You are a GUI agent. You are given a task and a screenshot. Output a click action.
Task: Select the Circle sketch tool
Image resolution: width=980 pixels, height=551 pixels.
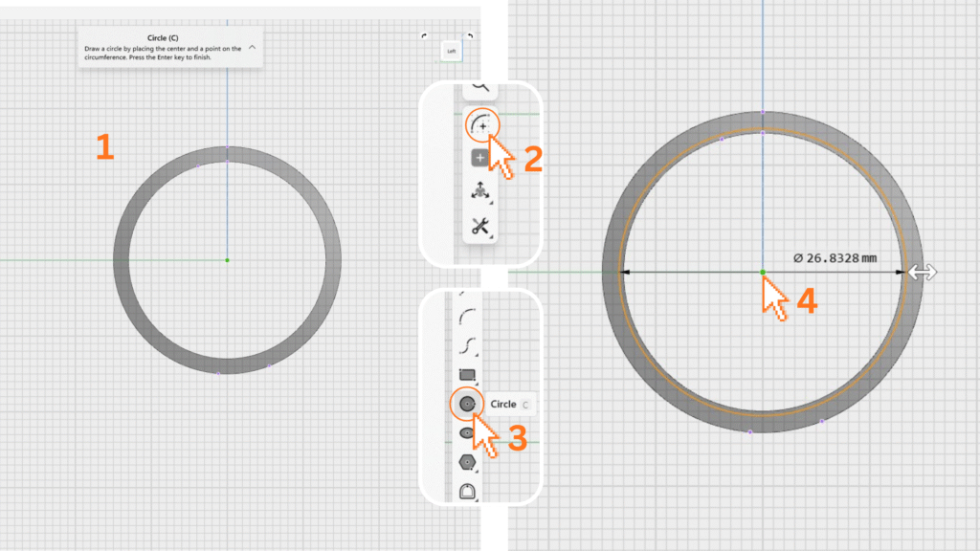coord(467,405)
